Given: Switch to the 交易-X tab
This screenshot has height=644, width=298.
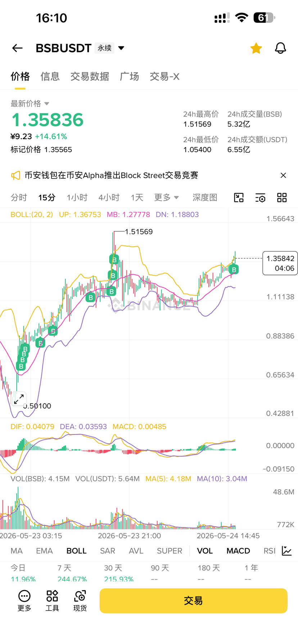Looking at the screenshot, I should tap(164, 77).
